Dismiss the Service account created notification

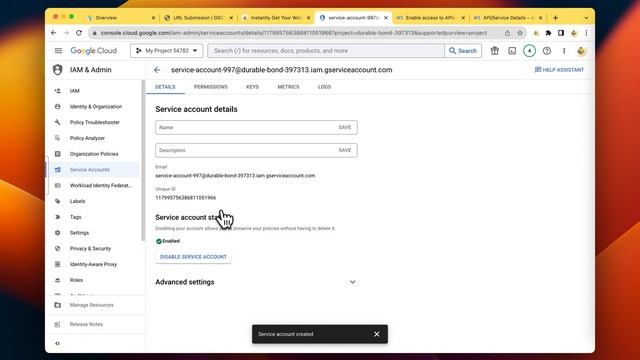(x=377, y=334)
